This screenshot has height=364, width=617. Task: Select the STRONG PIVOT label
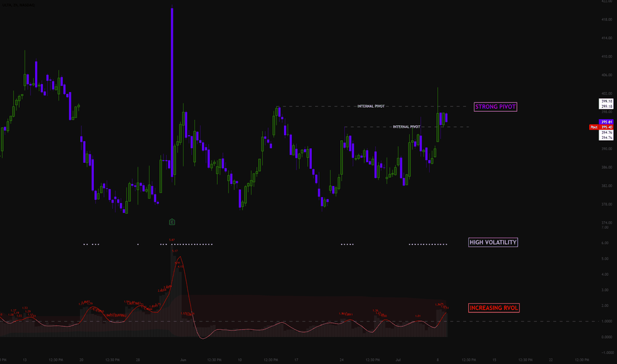click(x=495, y=107)
